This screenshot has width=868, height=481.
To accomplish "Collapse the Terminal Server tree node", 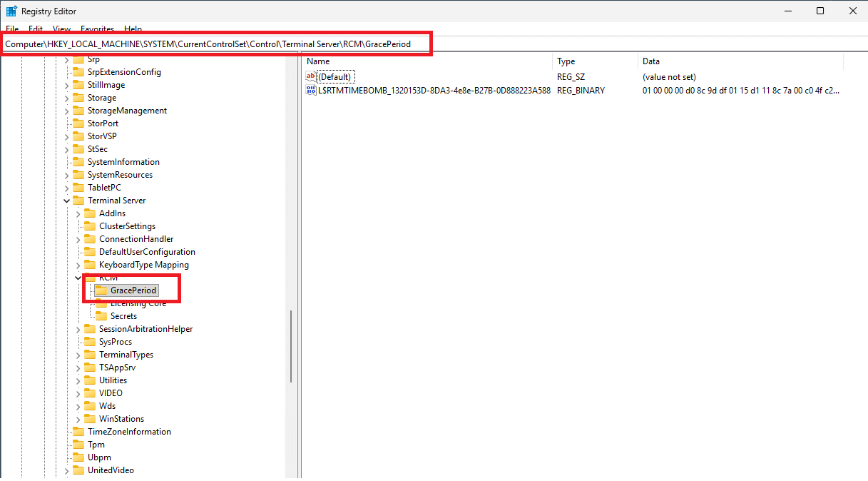I will coord(67,201).
